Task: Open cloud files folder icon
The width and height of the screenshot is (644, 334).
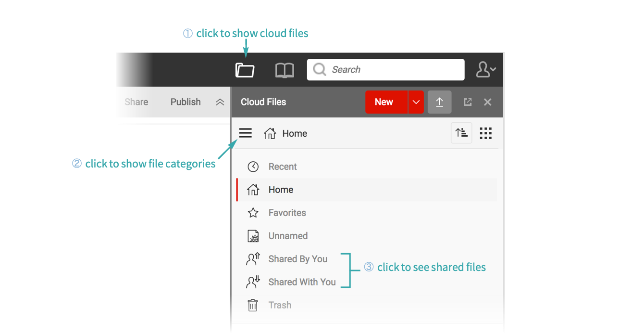Action: (245, 70)
